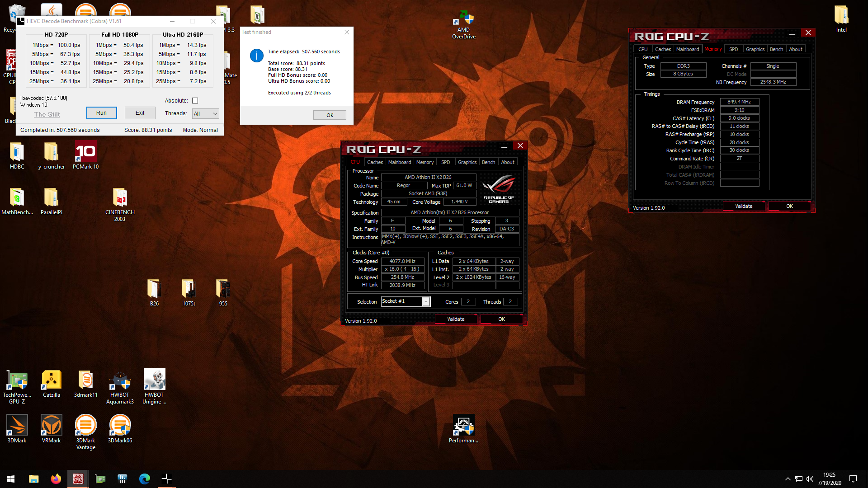Click OK in Test finished dialog
This screenshot has height=488, width=868.
click(330, 115)
